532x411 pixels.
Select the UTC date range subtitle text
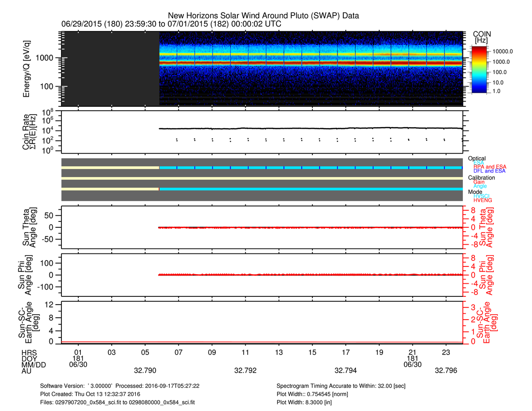point(171,24)
